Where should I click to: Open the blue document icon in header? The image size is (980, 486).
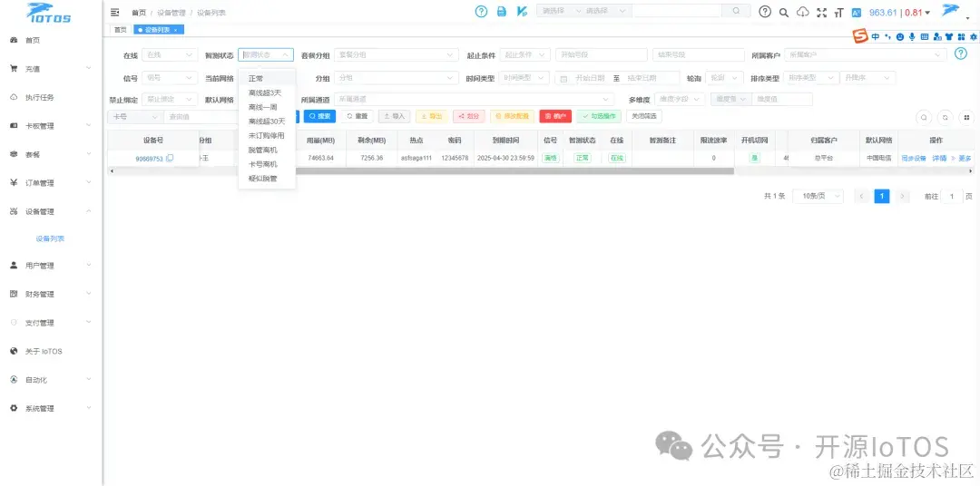coord(501,11)
